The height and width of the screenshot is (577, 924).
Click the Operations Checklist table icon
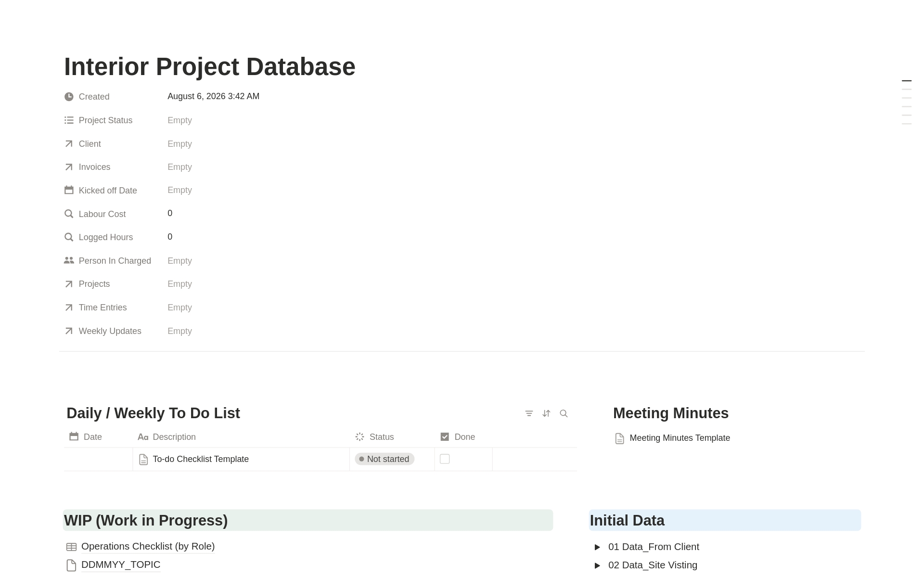pos(71,547)
